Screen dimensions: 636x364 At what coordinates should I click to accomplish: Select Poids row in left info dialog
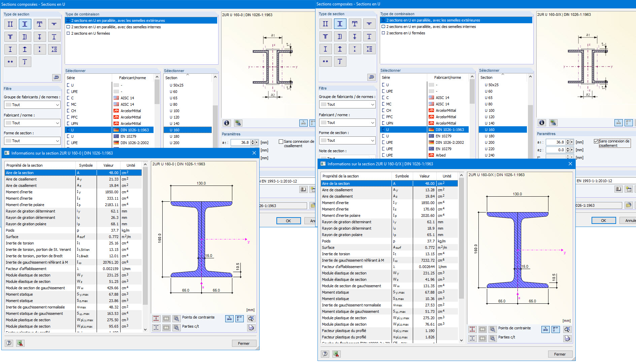click(x=73, y=230)
